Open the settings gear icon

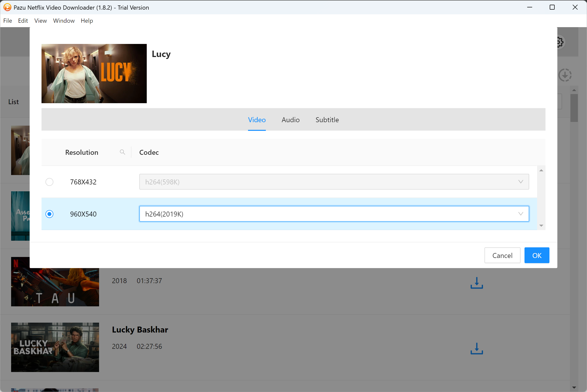coord(560,42)
